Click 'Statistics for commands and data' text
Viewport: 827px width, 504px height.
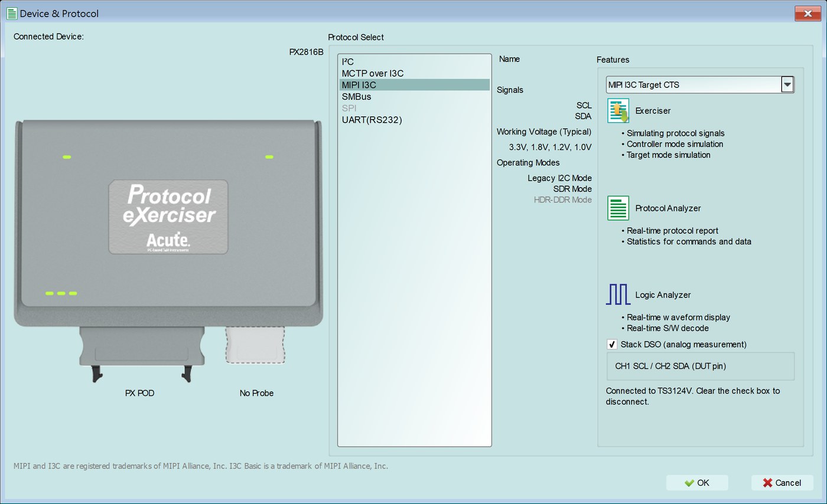689,241
